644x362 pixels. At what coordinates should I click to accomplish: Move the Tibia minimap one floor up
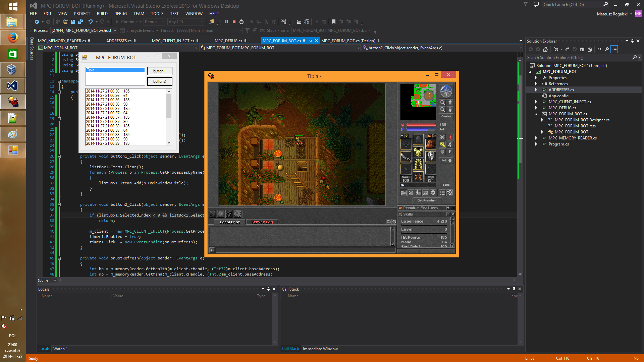pos(450,103)
